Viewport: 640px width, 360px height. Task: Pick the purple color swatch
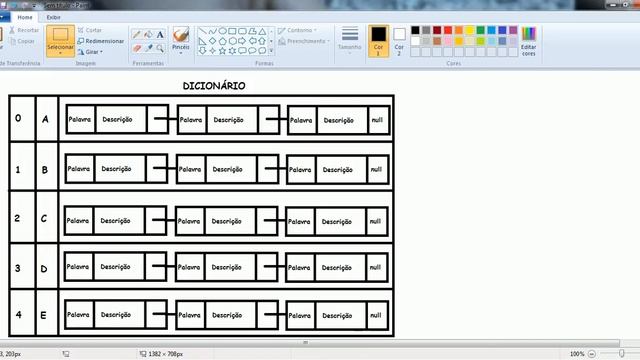[x=513, y=30]
